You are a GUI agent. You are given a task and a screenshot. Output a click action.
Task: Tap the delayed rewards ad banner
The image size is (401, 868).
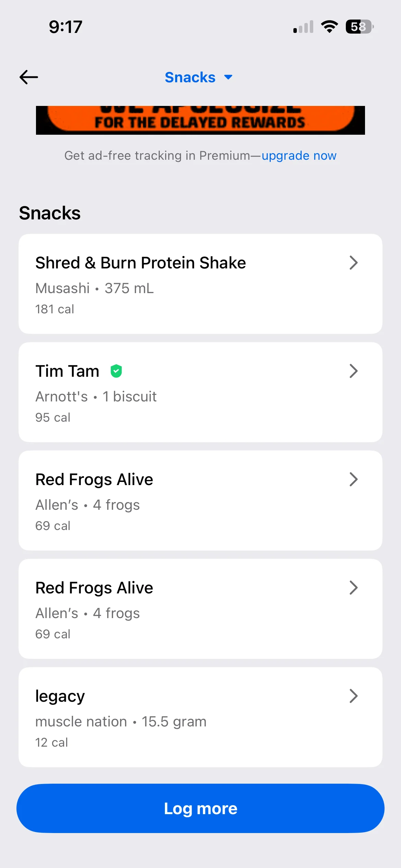coord(200,120)
